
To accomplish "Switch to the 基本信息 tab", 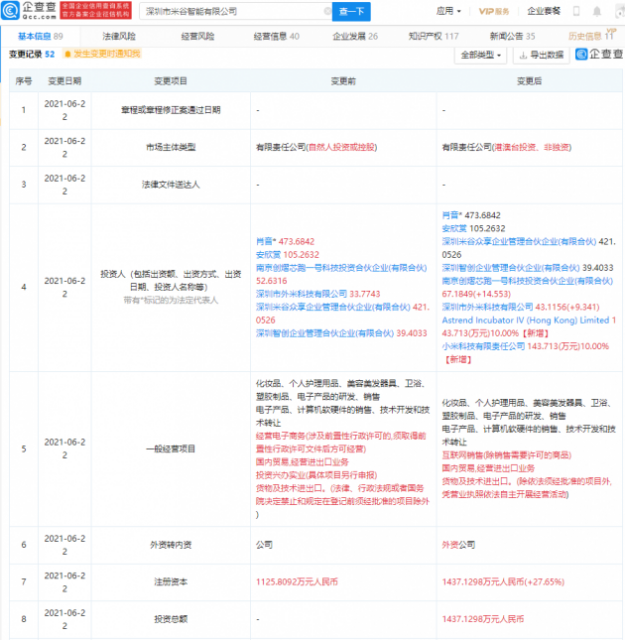I will (x=40, y=36).
